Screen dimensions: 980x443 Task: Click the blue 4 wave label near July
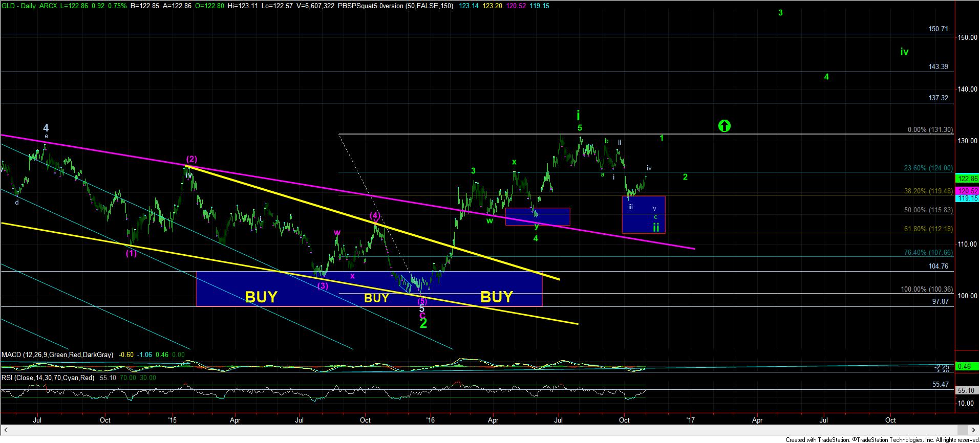[46, 127]
